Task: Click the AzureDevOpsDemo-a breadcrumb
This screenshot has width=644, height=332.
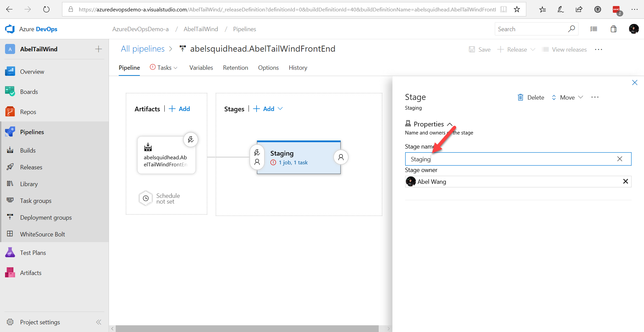Action: [141, 29]
